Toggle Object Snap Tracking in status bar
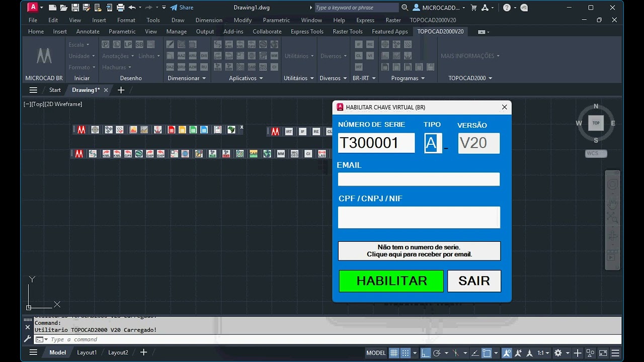 [x=474, y=353]
